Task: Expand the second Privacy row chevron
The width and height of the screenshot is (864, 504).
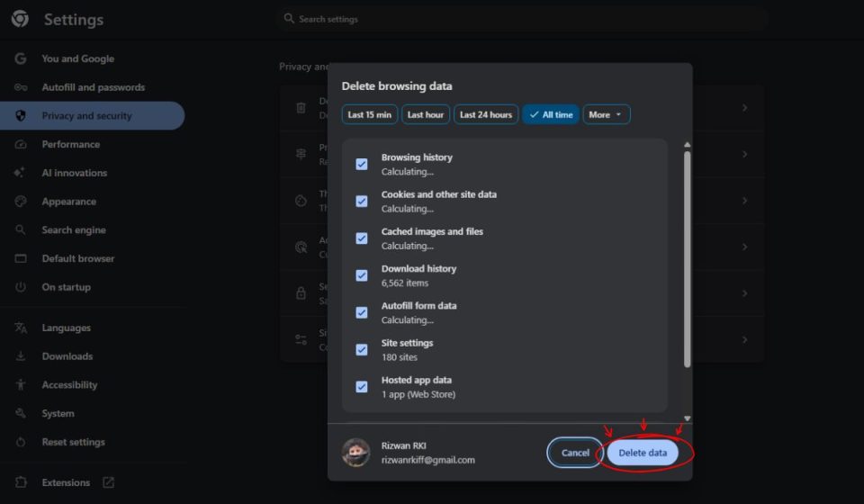Action: click(x=744, y=154)
